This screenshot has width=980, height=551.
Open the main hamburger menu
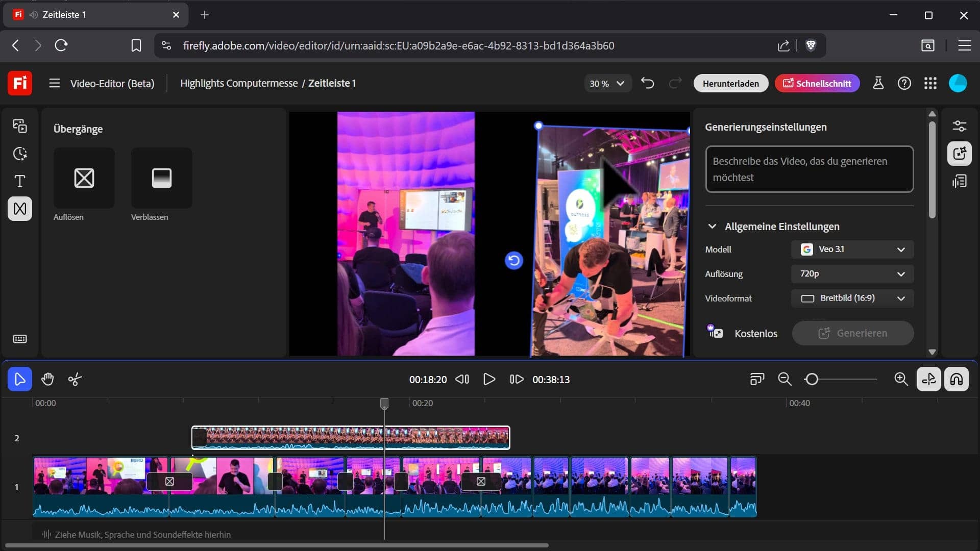coord(55,83)
